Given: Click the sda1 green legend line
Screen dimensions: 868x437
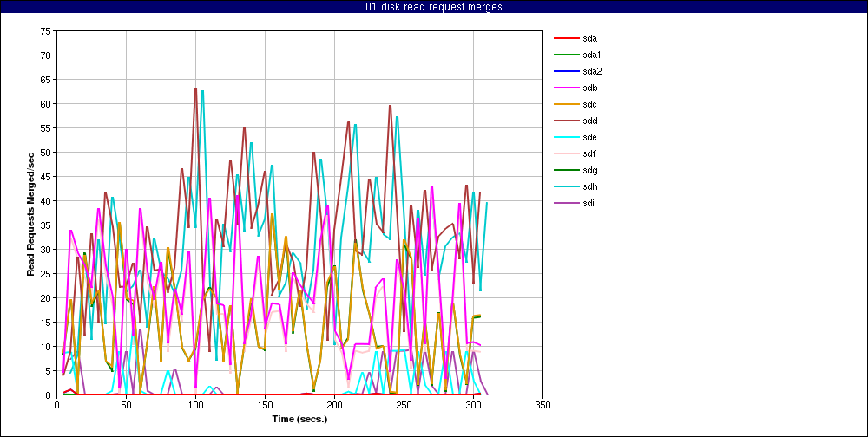Looking at the screenshot, I should (x=565, y=55).
